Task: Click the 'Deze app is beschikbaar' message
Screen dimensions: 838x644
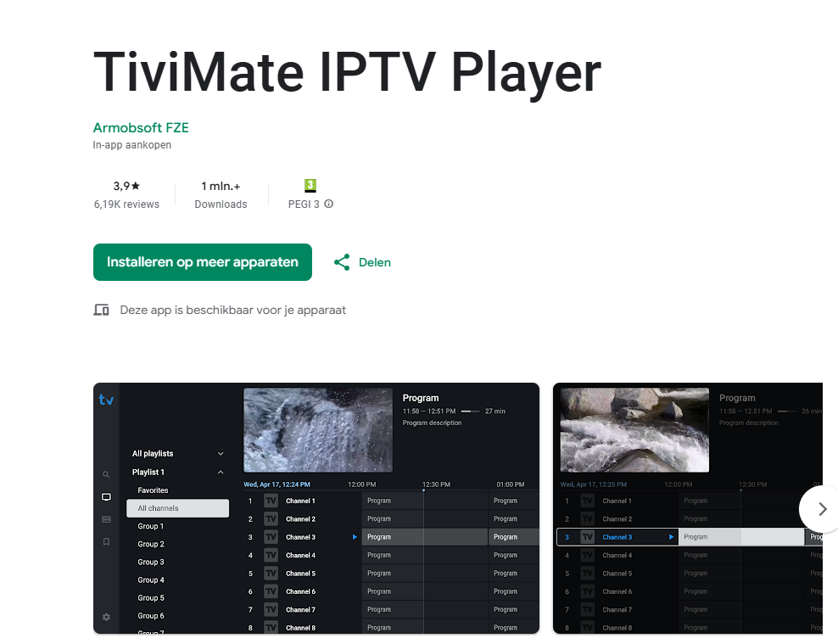Action: tap(233, 310)
